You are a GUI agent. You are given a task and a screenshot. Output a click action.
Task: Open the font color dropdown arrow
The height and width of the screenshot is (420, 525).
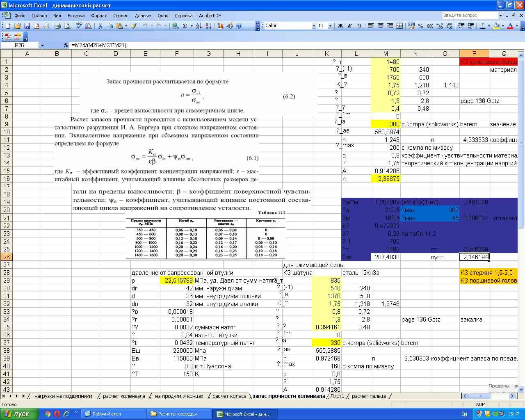[517, 25]
